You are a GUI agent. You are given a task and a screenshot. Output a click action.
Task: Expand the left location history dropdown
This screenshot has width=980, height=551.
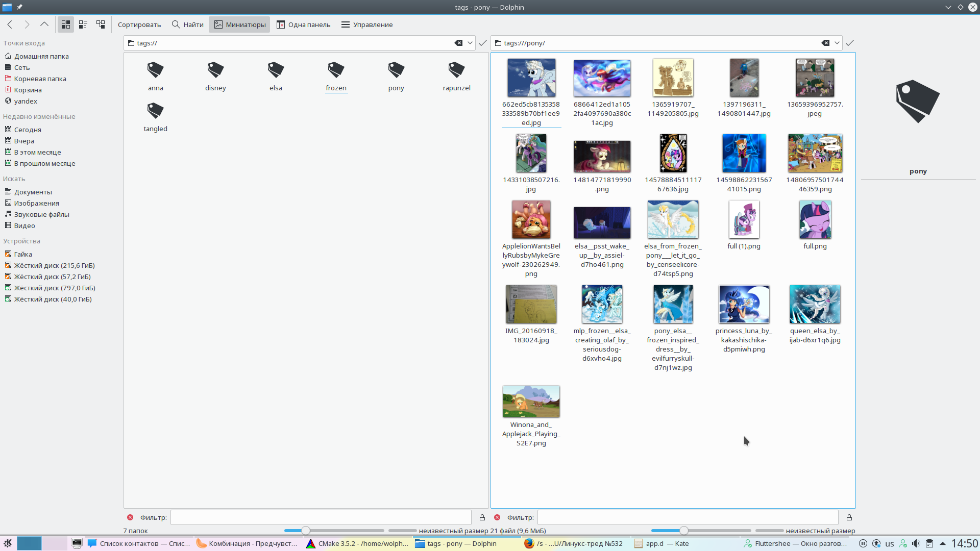pos(470,43)
